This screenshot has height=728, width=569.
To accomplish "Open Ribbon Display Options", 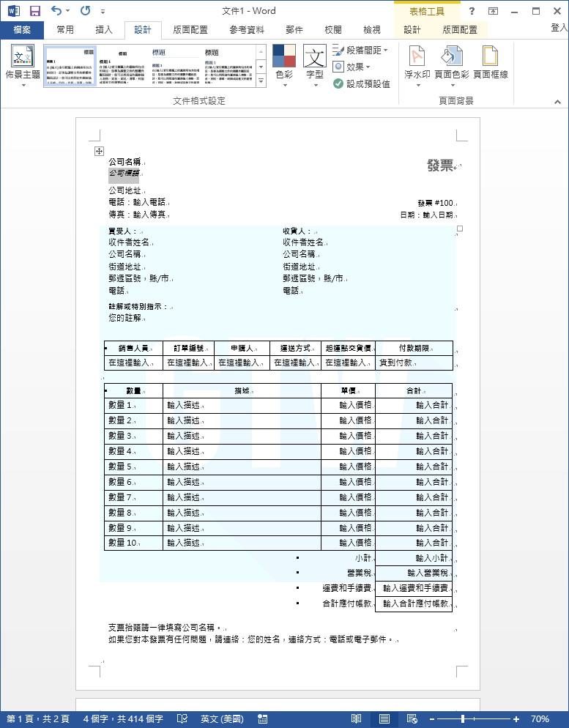I will point(493,11).
